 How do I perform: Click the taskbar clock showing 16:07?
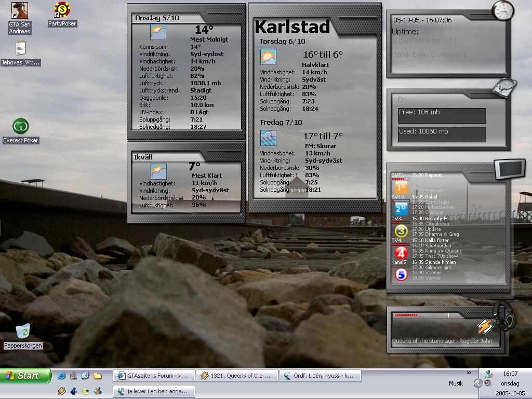coord(510,374)
